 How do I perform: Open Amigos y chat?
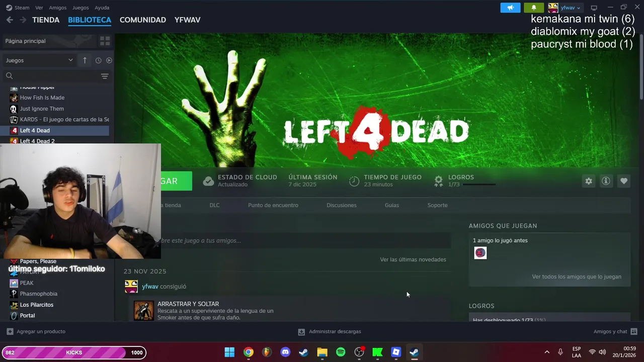(x=615, y=331)
